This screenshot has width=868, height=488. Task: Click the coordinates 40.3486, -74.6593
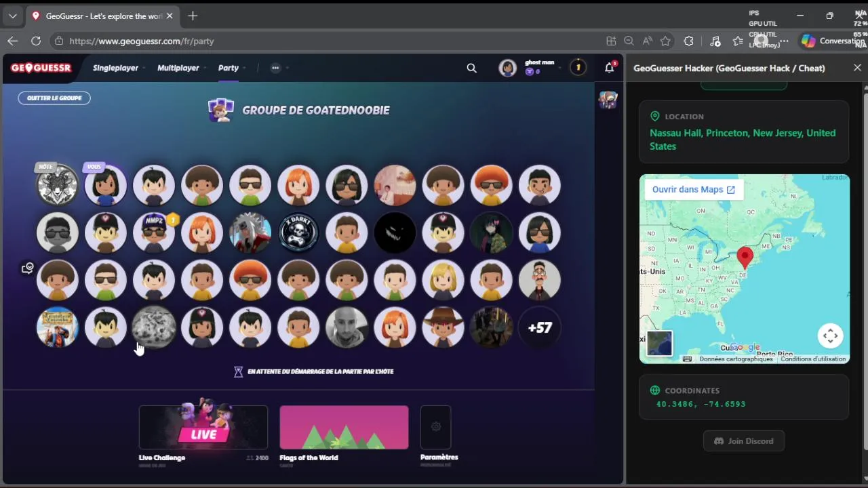[x=701, y=404]
